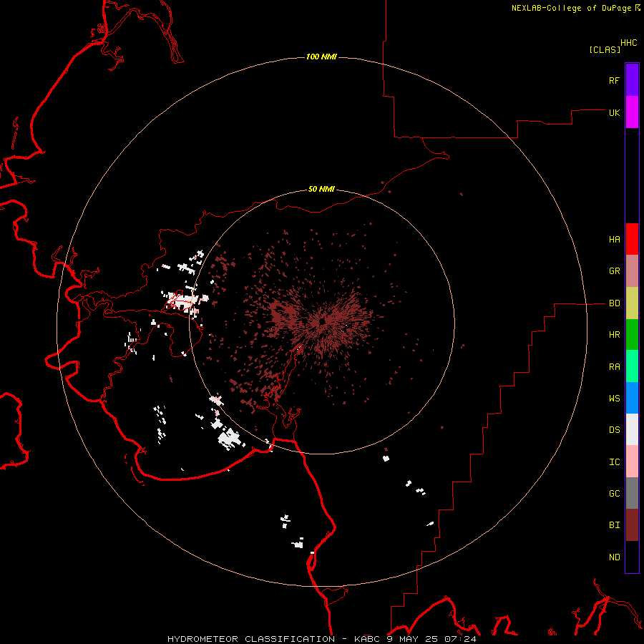Click the white and pink echo cluster west of the 50 NMI ring
The width and height of the screenshot is (644, 644).
(x=186, y=301)
